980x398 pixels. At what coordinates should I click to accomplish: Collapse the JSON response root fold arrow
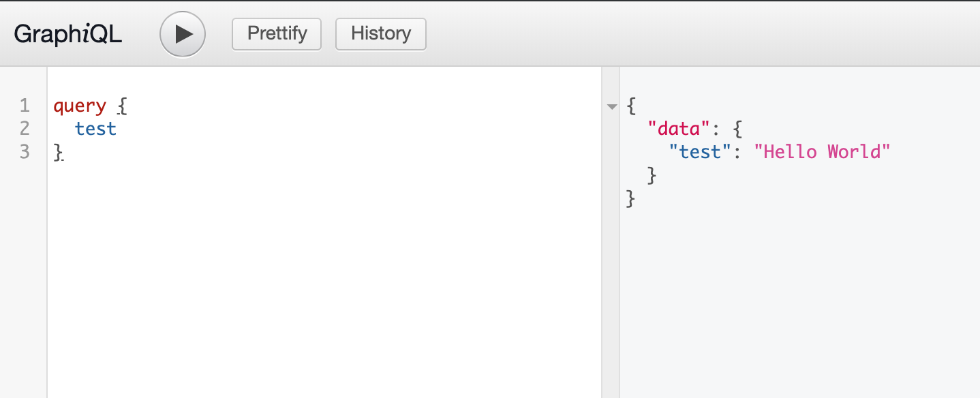pyautogui.click(x=612, y=106)
